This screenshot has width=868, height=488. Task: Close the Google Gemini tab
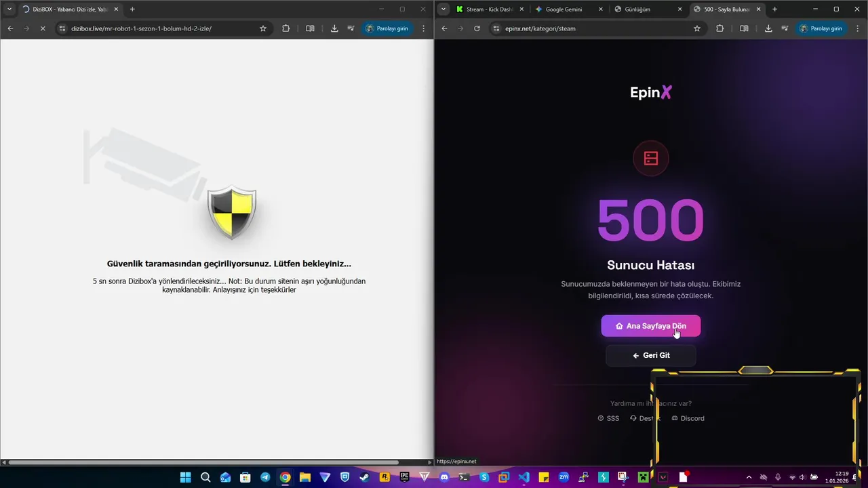600,9
